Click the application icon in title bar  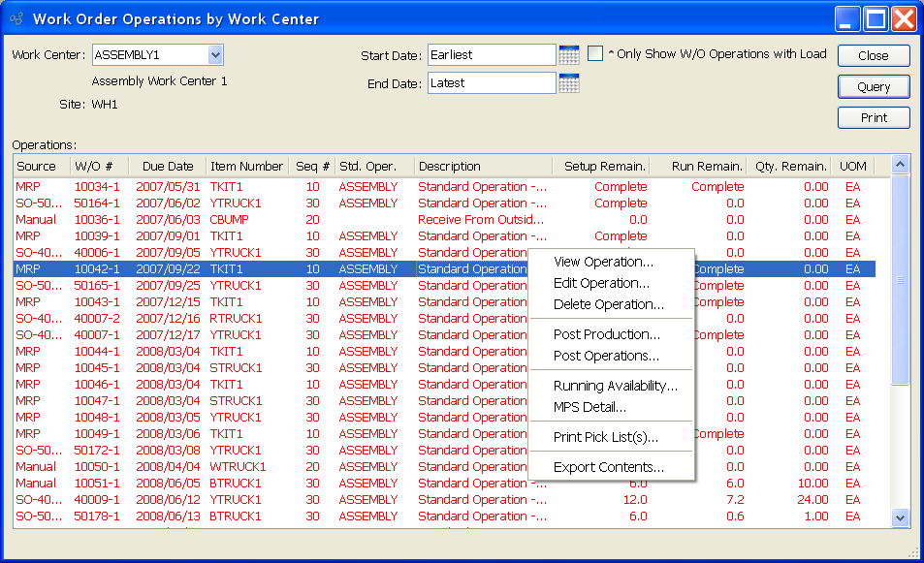[x=16, y=18]
